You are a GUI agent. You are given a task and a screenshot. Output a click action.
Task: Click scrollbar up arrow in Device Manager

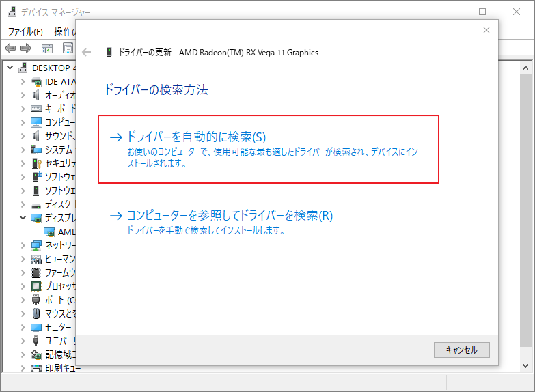[525, 68]
